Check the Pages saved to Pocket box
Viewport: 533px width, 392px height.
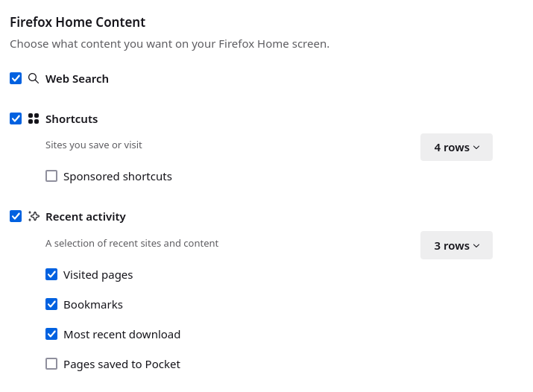coord(51,364)
